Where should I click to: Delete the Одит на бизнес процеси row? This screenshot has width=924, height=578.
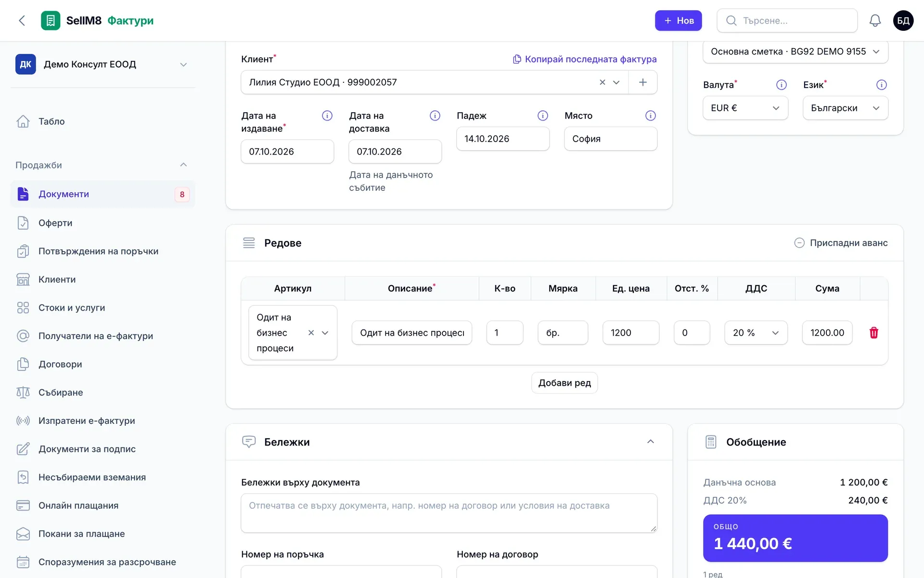(x=874, y=333)
